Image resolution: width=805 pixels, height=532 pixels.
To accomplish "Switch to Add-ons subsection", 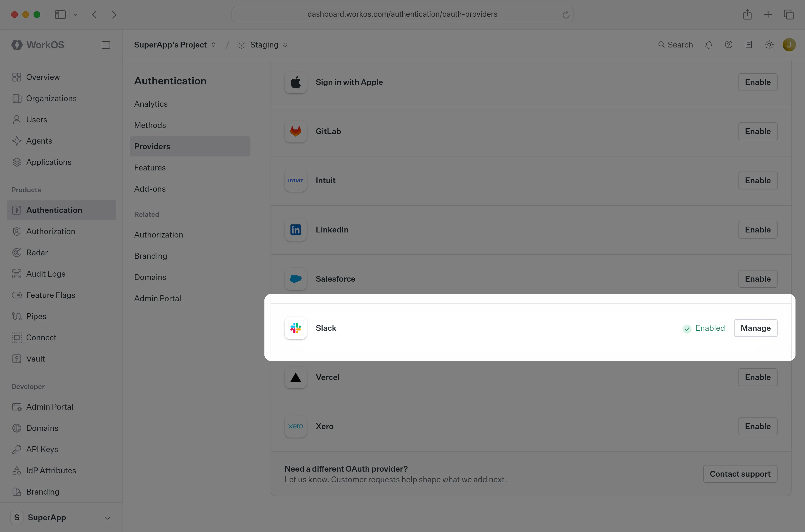I will (x=190, y=189).
